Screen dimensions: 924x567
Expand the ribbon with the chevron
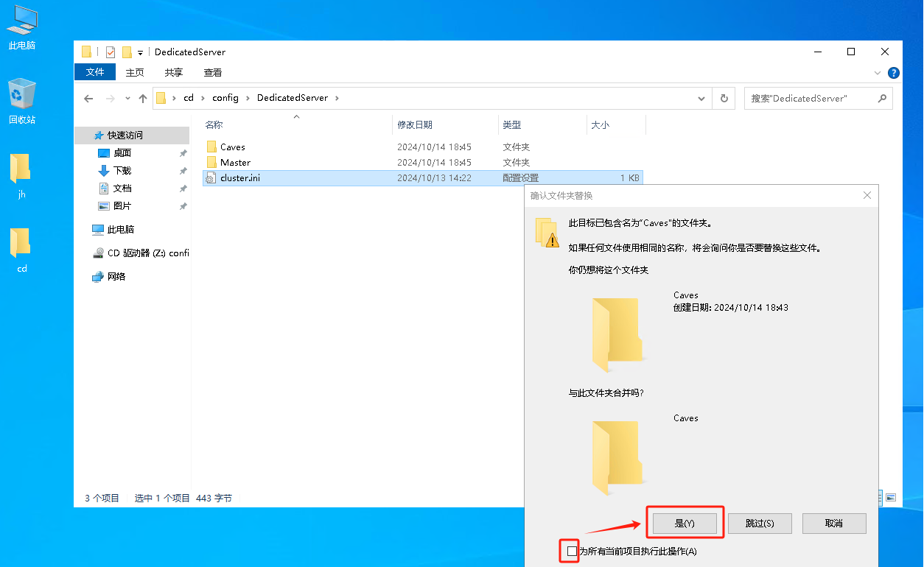tap(877, 73)
